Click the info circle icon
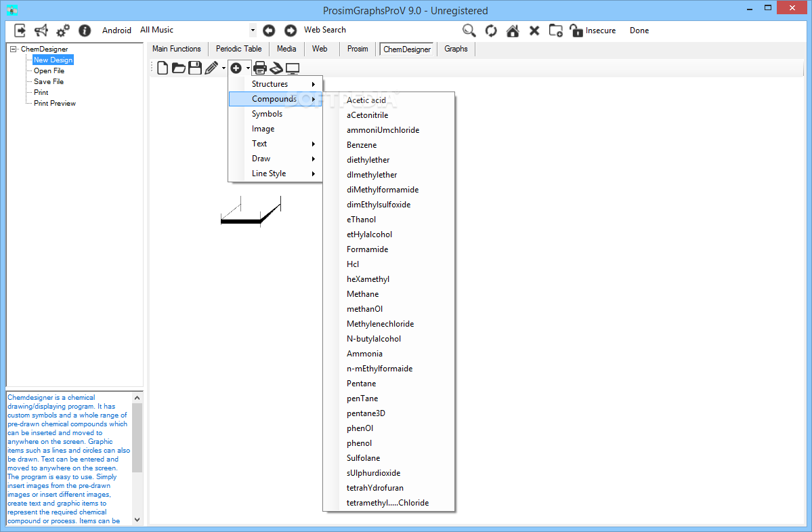 pos(85,30)
